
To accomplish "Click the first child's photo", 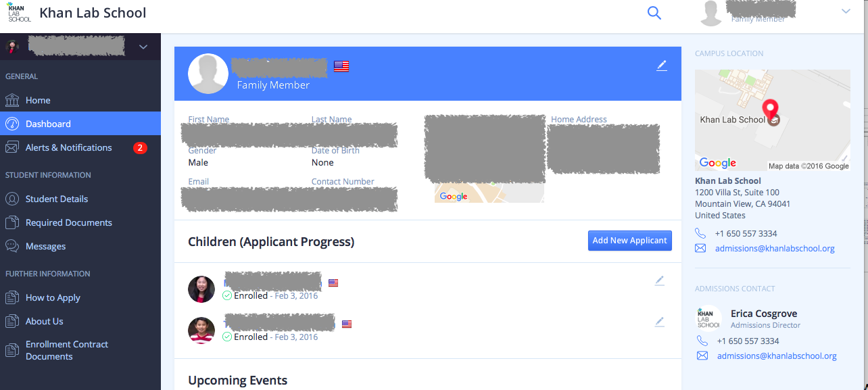I will (x=201, y=289).
